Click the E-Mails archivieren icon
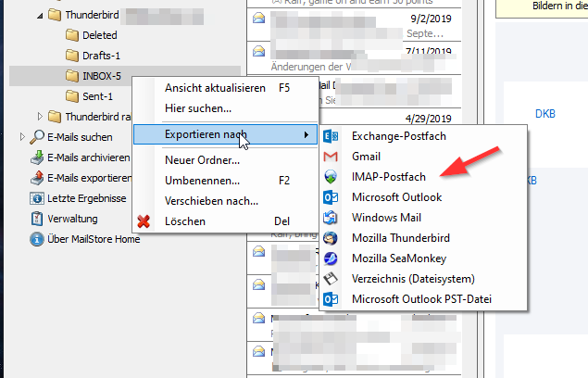This screenshot has width=588, height=378. point(37,157)
